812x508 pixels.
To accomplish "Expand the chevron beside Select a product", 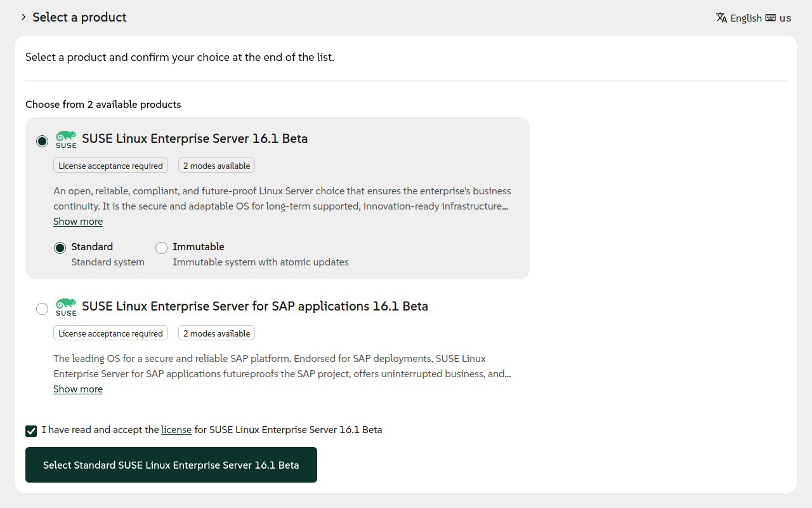I will [23, 17].
